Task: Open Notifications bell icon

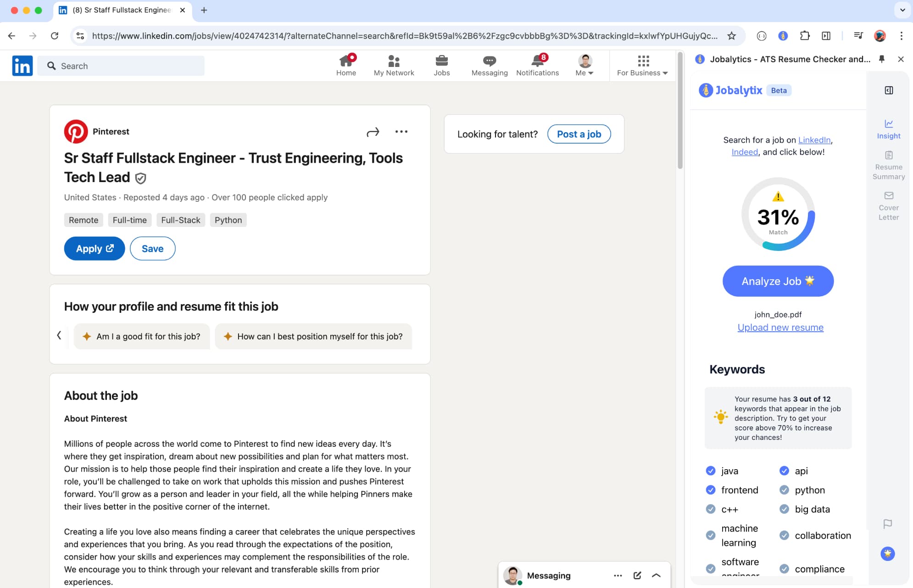Action: [537, 66]
